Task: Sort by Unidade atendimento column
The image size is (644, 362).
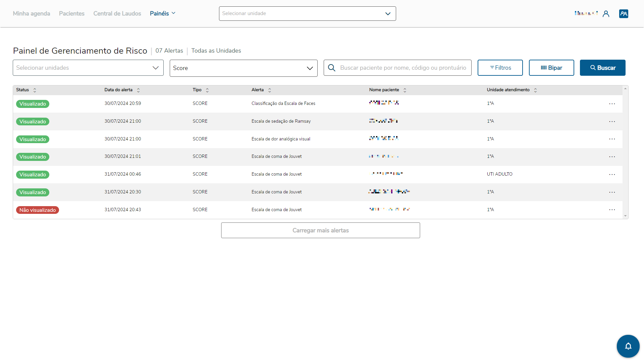Action: (535, 90)
